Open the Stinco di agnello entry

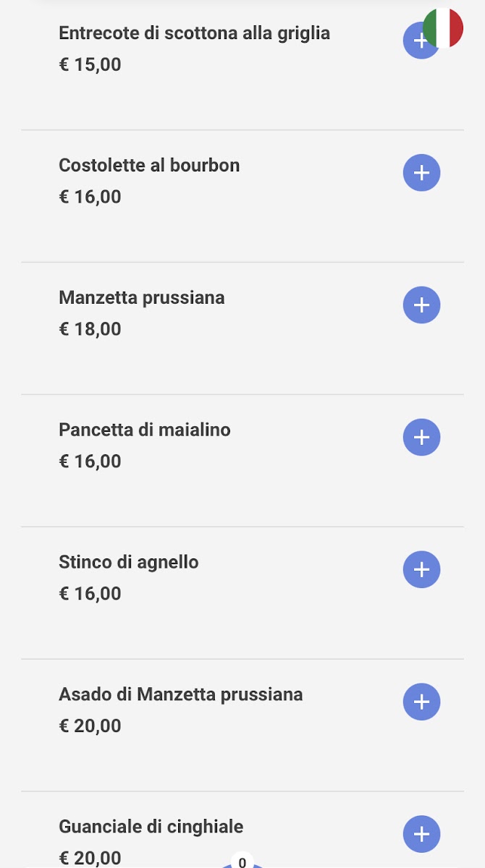(129, 563)
